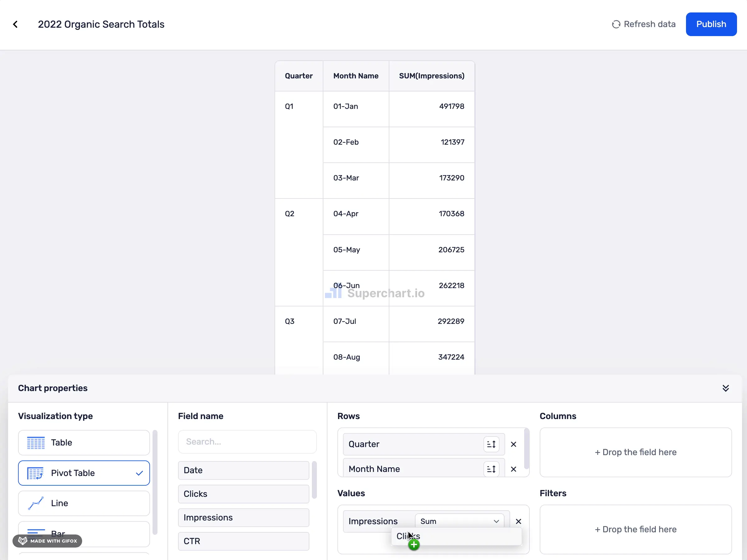Select the CTR field
Viewport: 747px width, 560px height.
pos(243,541)
